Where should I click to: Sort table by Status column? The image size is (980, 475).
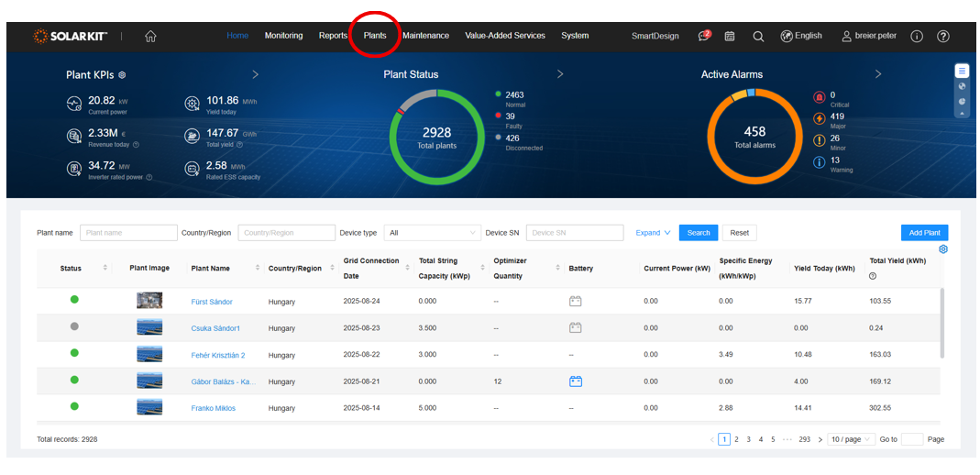(x=105, y=269)
